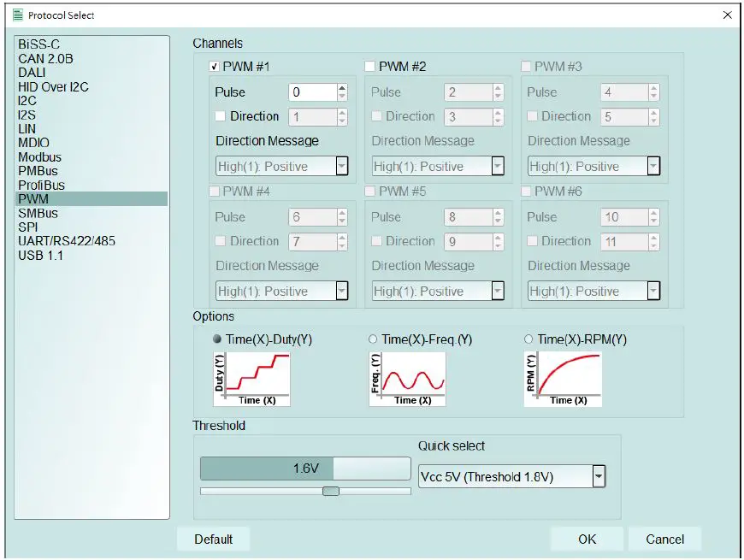744x560 pixels.
Task: Pick UART/RS422/485 in the protocol list
Action: pyautogui.click(x=67, y=241)
